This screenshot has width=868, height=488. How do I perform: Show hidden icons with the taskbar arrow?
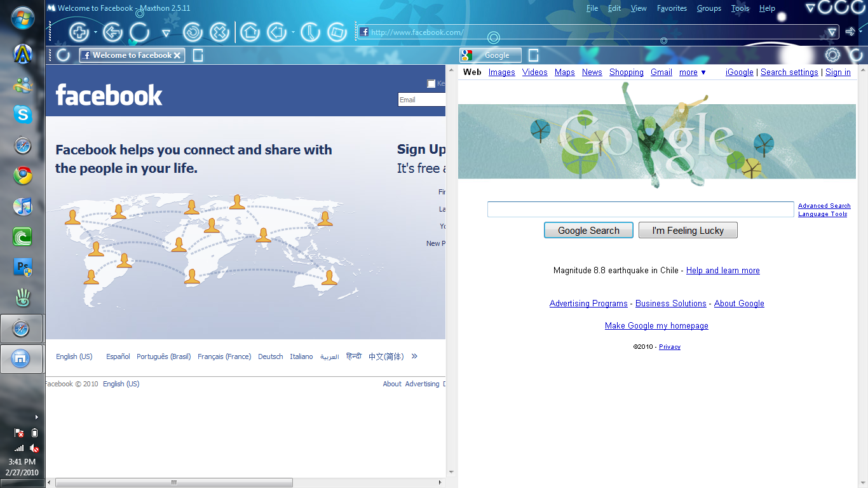(x=36, y=417)
